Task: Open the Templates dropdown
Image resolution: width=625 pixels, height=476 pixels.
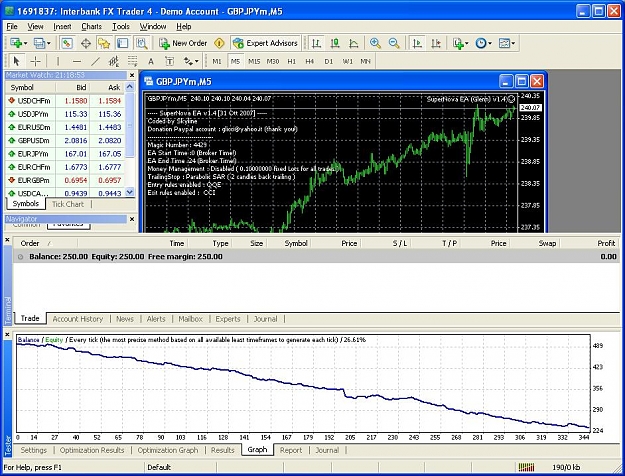Action: (507, 43)
